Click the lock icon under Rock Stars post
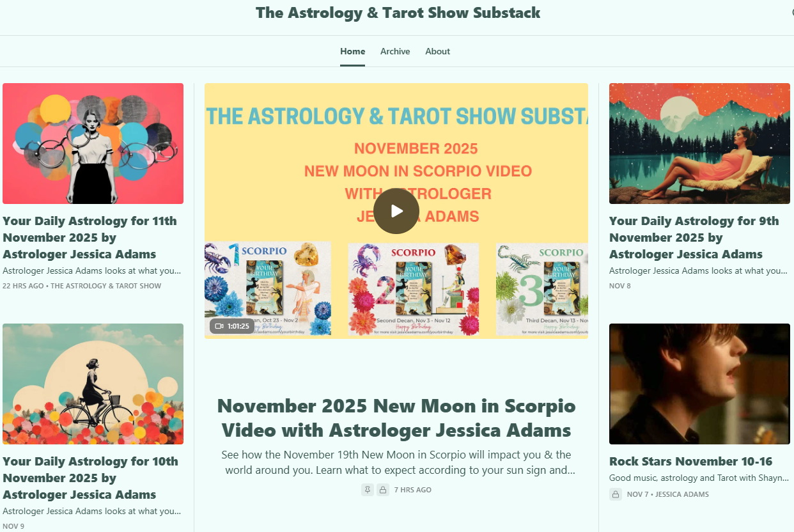Image resolution: width=794 pixels, height=532 pixels. pyautogui.click(x=616, y=494)
